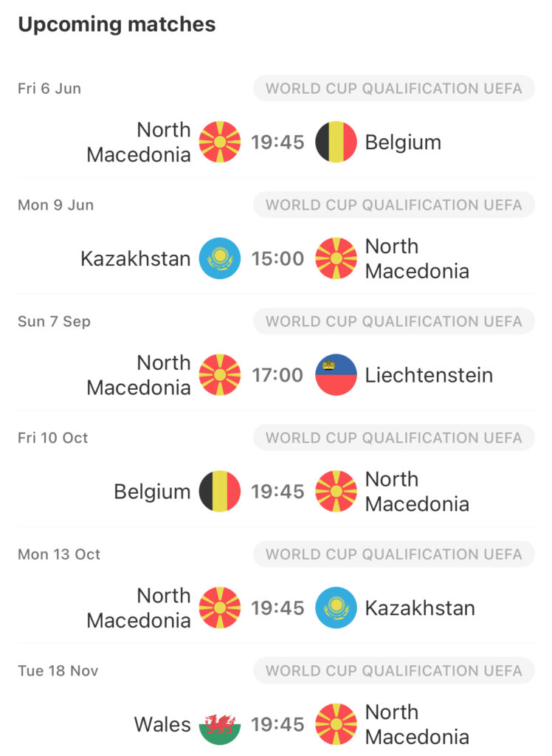Open the Liechtenstein team name
The height and width of the screenshot is (756, 552).
point(429,375)
